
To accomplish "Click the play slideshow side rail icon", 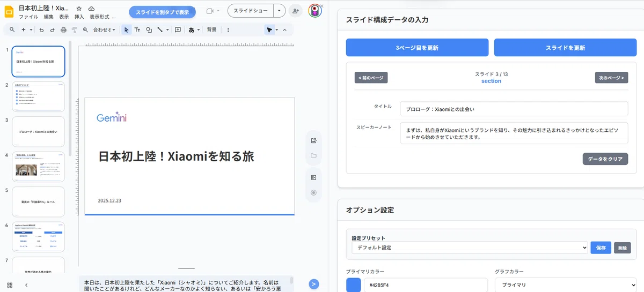I will click(x=313, y=177).
